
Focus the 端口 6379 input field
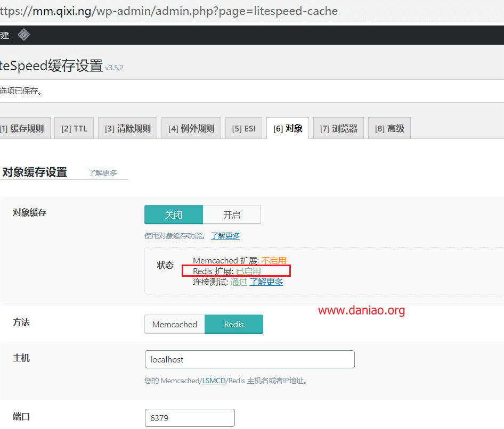(x=190, y=418)
